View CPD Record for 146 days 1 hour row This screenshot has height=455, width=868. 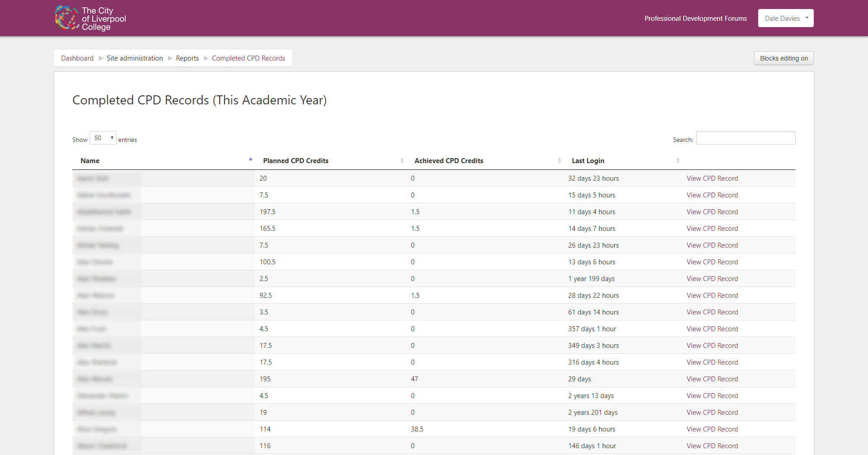[712, 446]
